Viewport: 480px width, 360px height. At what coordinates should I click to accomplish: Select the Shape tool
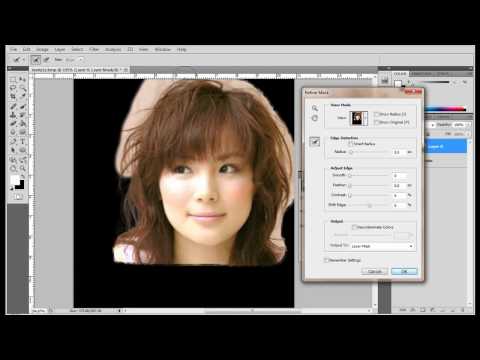22,151
